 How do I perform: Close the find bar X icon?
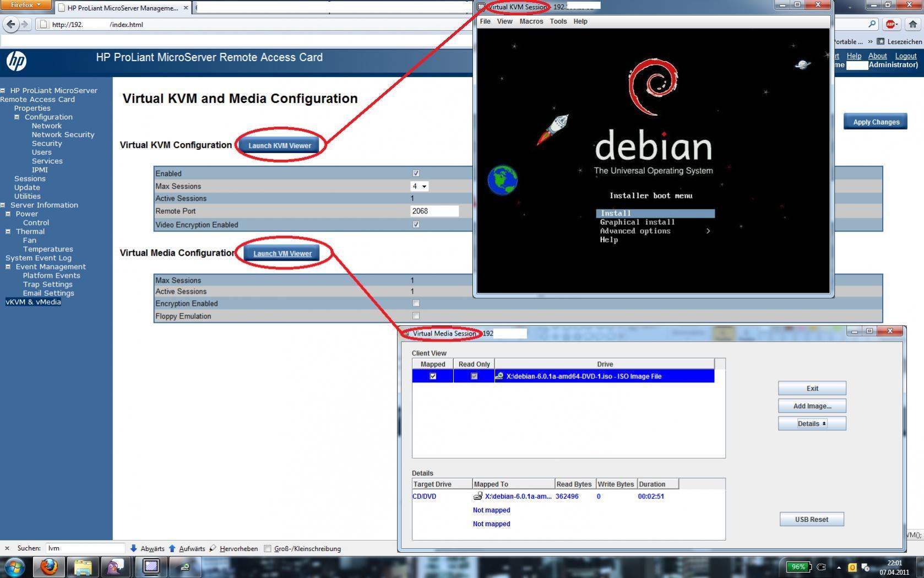pyautogui.click(x=7, y=548)
